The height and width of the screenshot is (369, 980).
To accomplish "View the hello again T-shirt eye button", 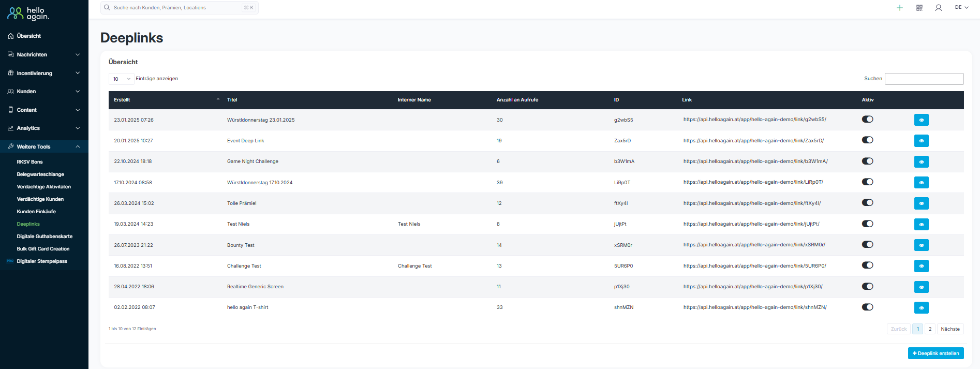I will 922,308.
